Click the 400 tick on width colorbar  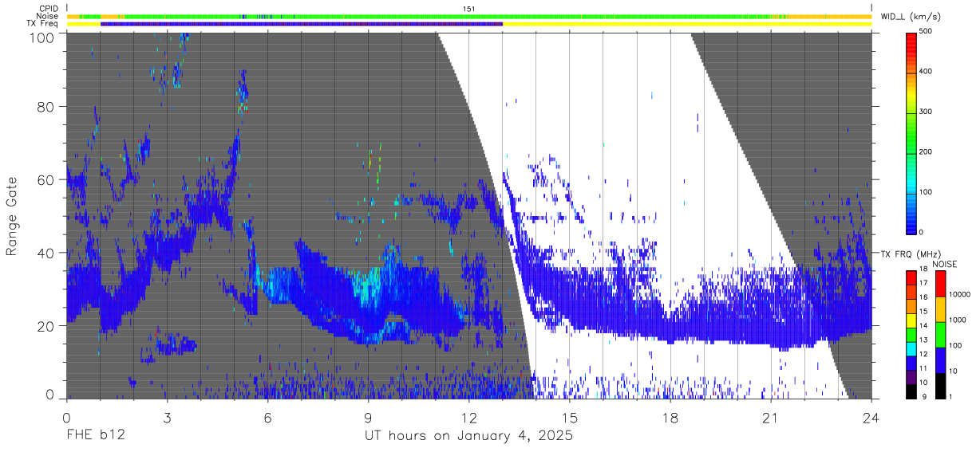point(925,72)
